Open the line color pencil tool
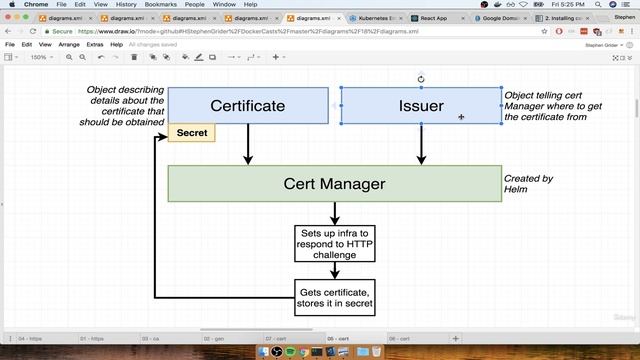 click(x=199, y=57)
